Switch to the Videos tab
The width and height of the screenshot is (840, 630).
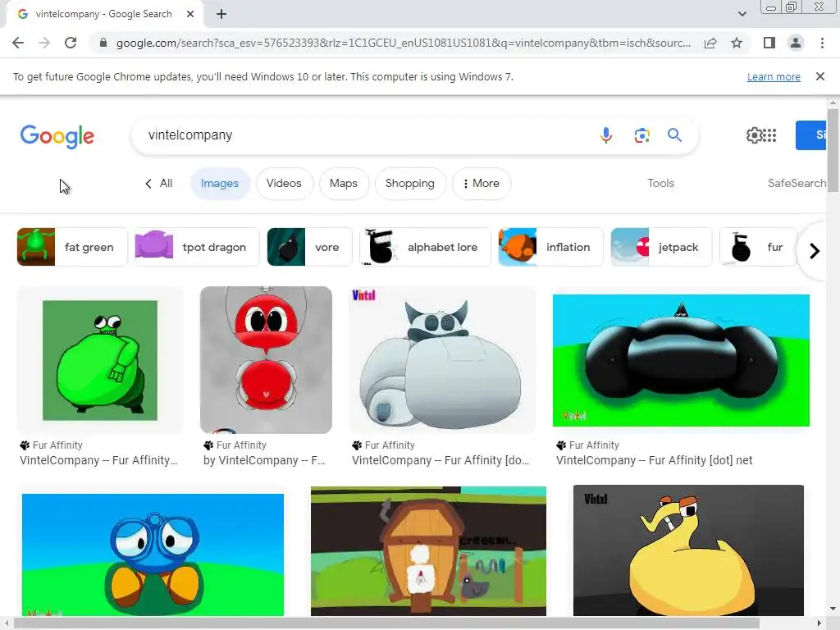284,183
